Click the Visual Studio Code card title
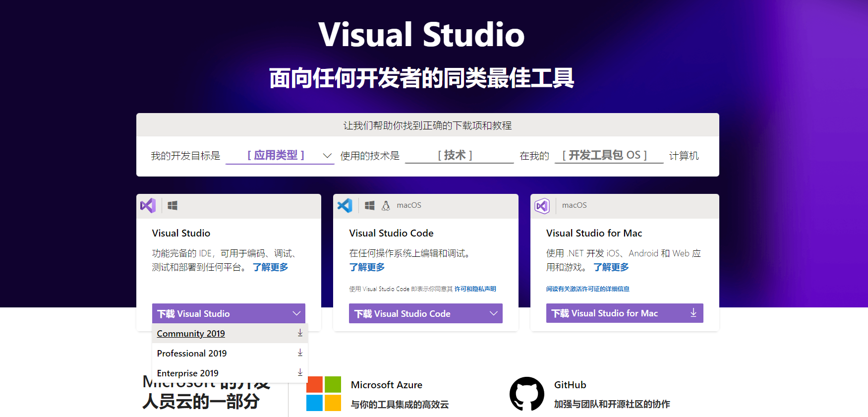This screenshot has width=868, height=417. (x=391, y=233)
